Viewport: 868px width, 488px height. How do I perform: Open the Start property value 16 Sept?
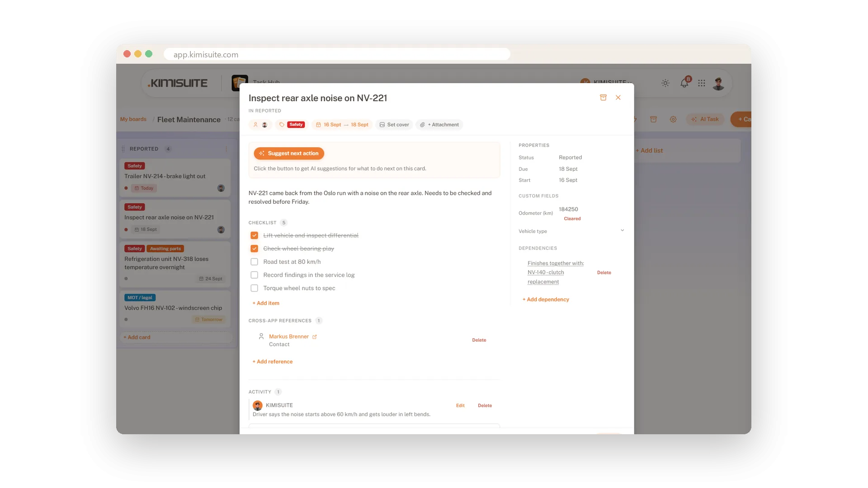pyautogui.click(x=568, y=180)
